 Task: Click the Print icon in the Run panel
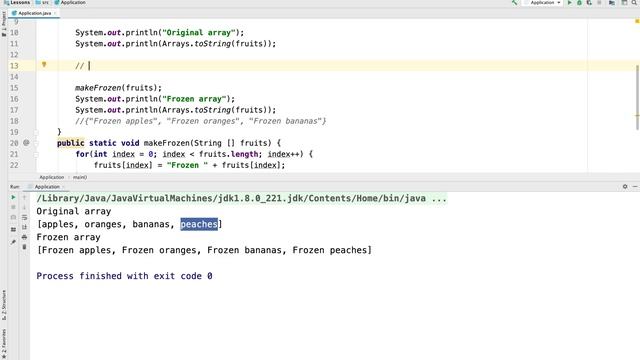pos(24,237)
